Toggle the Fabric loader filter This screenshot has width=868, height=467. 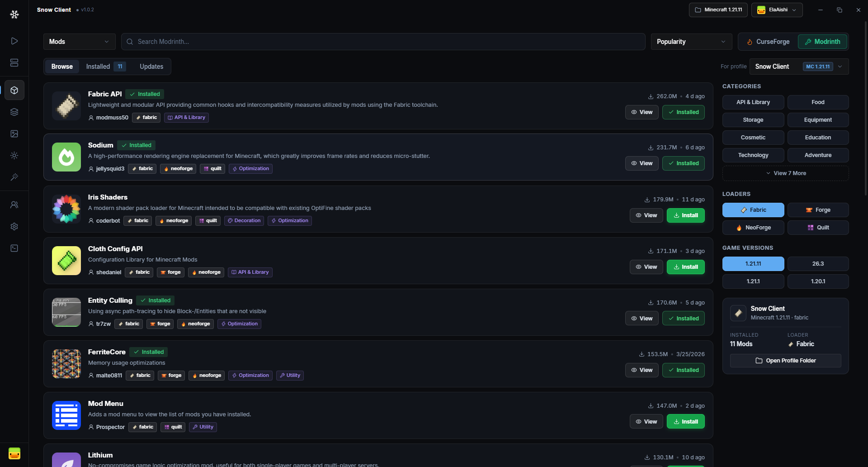click(753, 210)
